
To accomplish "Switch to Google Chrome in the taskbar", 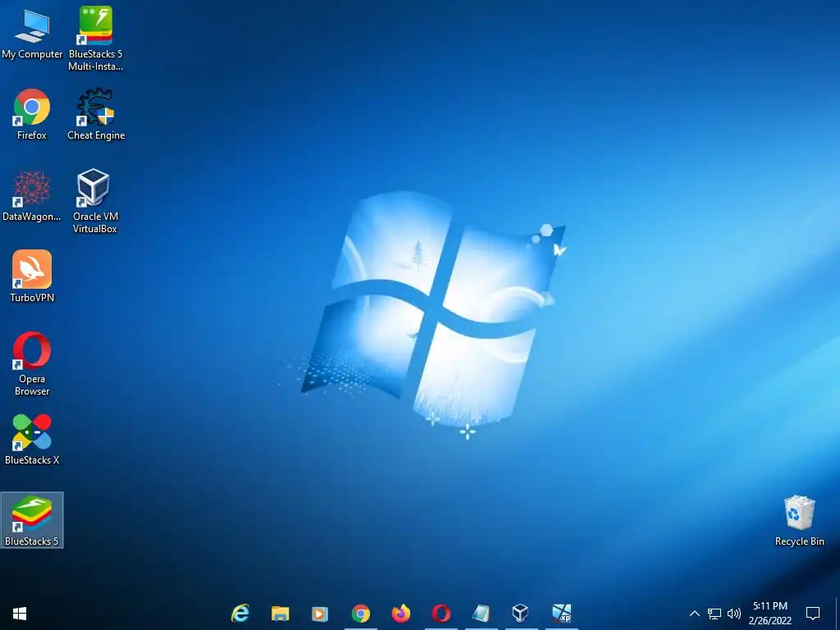I will click(361, 614).
